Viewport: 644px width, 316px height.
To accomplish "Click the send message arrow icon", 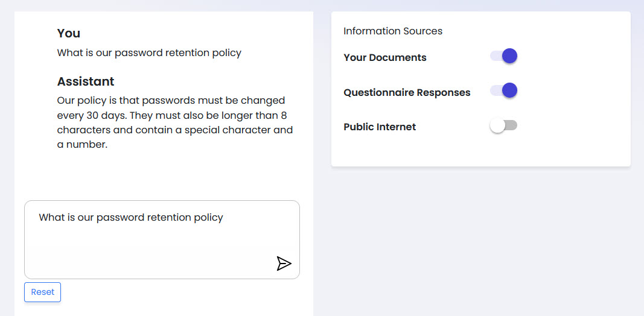I will (x=284, y=264).
